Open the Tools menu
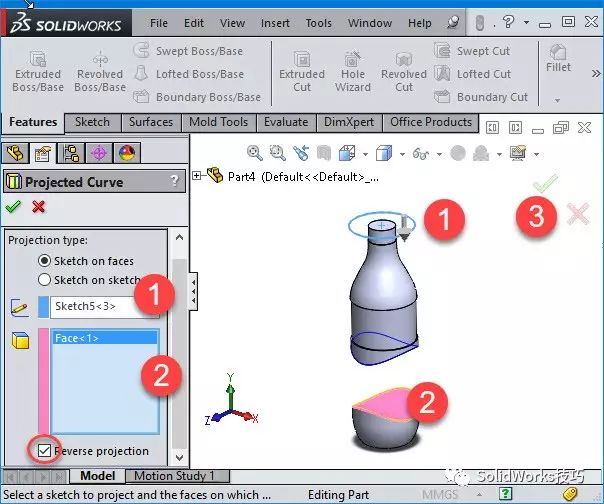This screenshot has height=504, width=604. [319, 23]
